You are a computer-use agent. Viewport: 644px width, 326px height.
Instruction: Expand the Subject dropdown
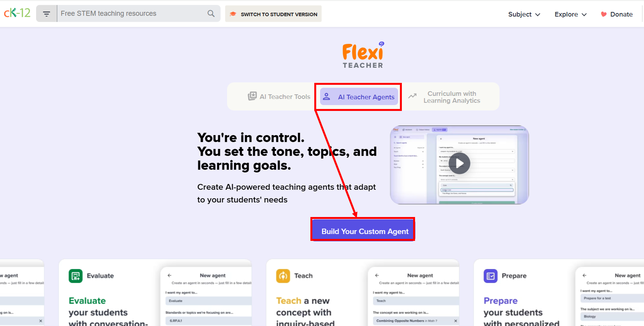pos(524,14)
